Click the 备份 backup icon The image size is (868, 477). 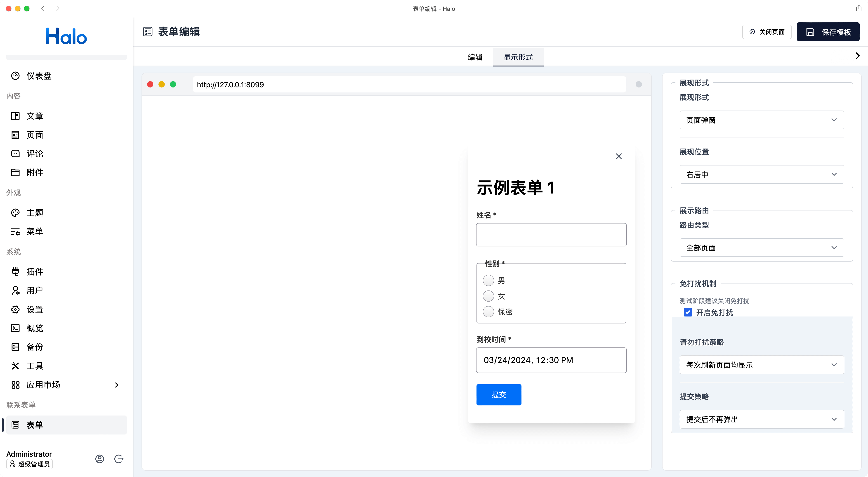click(15, 347)
